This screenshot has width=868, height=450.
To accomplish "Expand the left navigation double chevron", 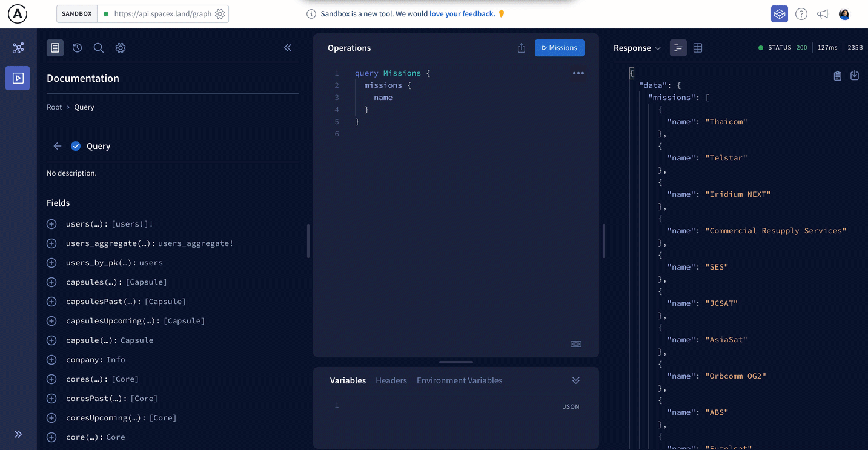I will point(18,434).
